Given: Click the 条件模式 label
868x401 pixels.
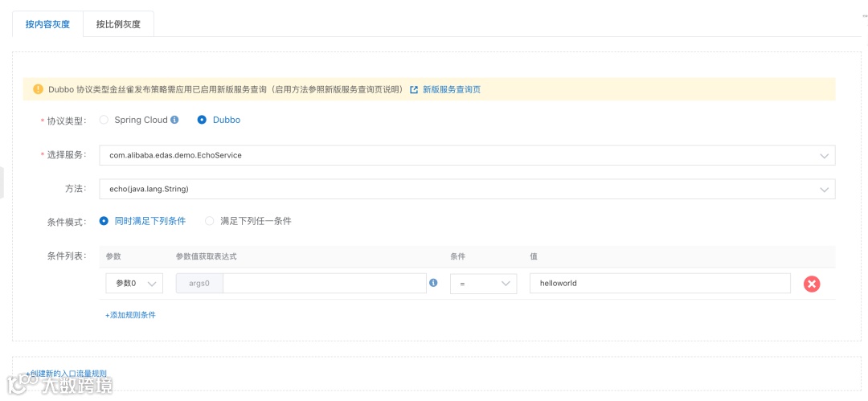Looking at the screenshot, I should (x=67, y=222).
